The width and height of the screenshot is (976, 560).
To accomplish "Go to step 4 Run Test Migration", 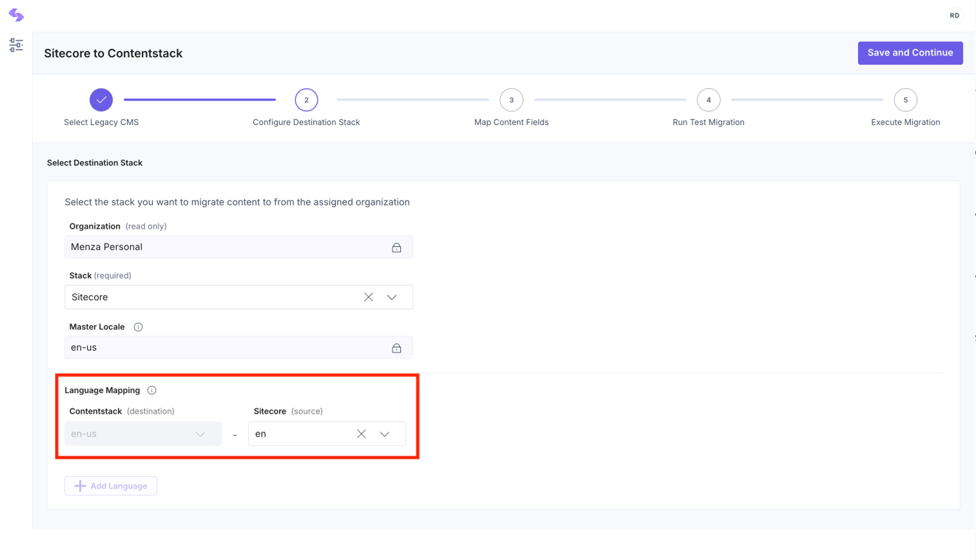I will [x=708, y=100].
